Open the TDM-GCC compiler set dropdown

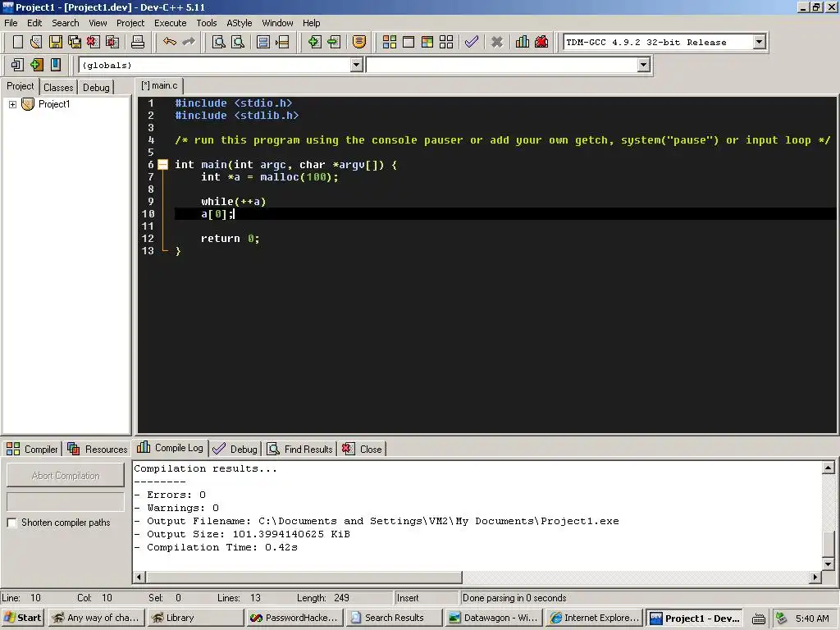click(x=759, y=42)
